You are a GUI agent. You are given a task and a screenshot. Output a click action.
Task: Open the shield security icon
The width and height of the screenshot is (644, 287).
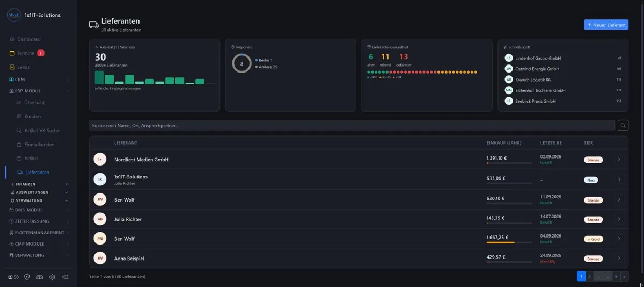[27, 277]
